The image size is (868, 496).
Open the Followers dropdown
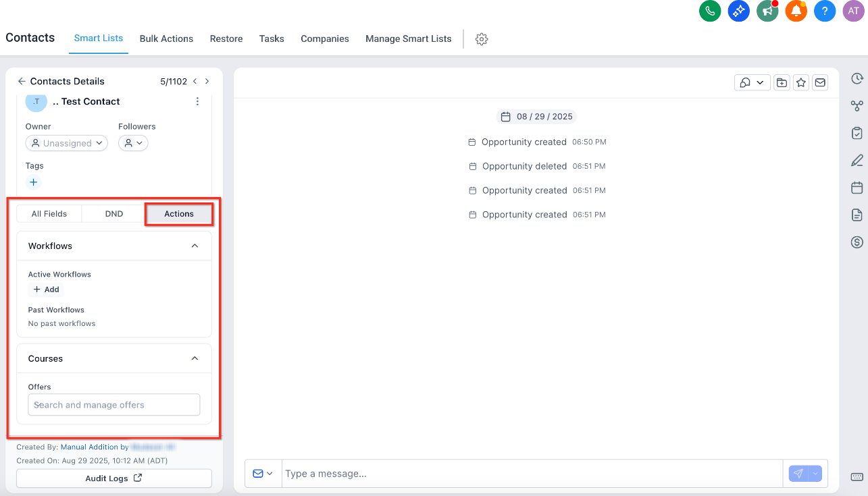click(x=133, y=143)
